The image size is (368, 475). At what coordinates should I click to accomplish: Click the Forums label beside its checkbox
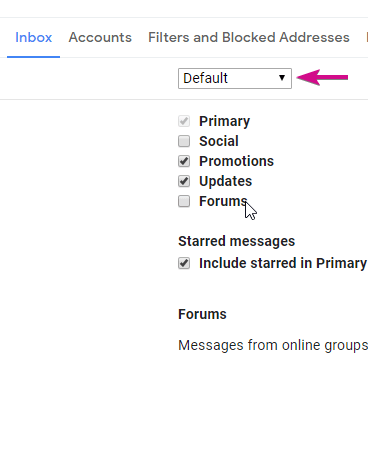[x=223, y=201]
